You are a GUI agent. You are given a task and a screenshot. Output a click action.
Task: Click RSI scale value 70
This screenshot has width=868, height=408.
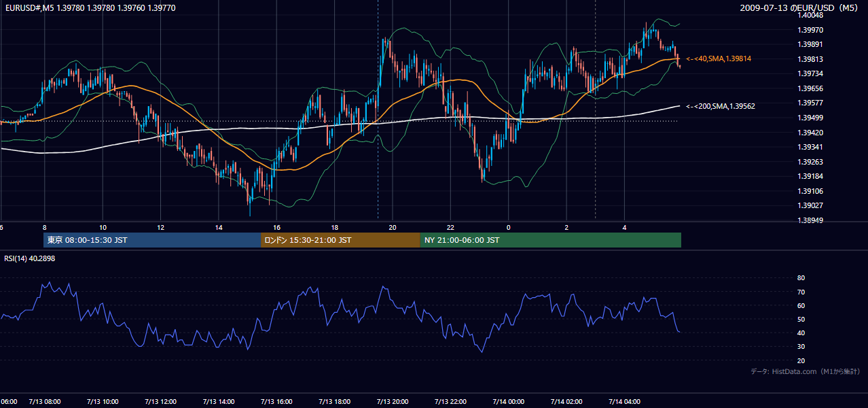tap(801, 292)
